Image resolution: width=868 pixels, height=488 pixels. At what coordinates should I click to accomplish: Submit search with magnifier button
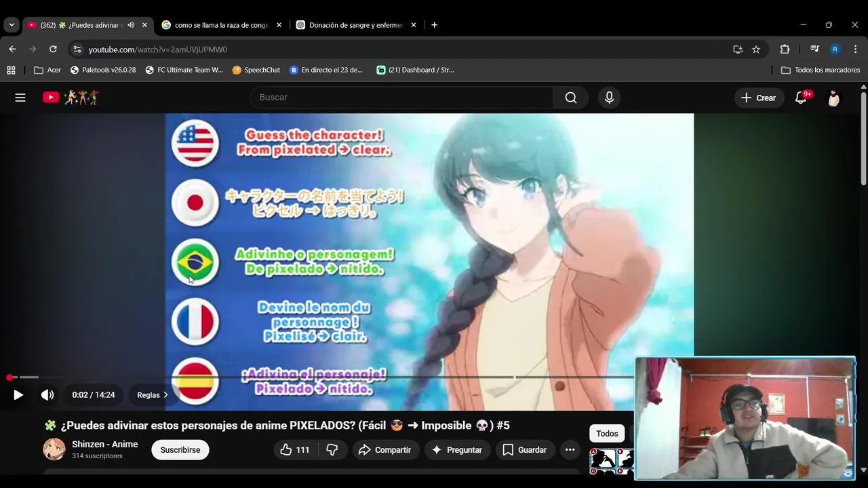[571, 98]
